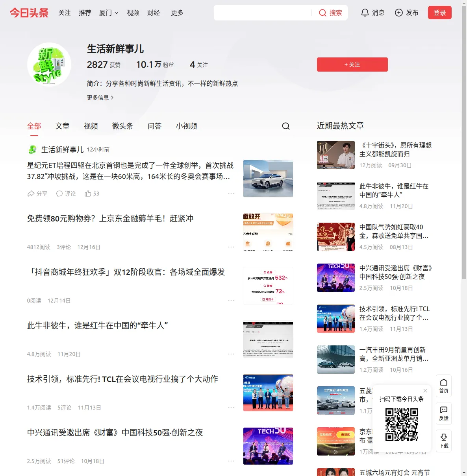The image size is (467, 476).
Task: Go to 首页 via floating sidebar
Action: tap(444, 386)
